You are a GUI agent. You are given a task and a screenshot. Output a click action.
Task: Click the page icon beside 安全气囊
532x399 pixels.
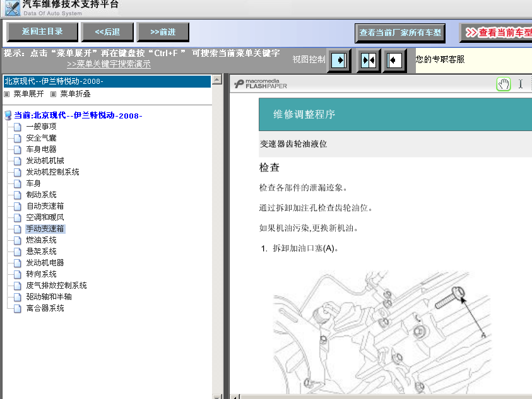click(17, 138)
